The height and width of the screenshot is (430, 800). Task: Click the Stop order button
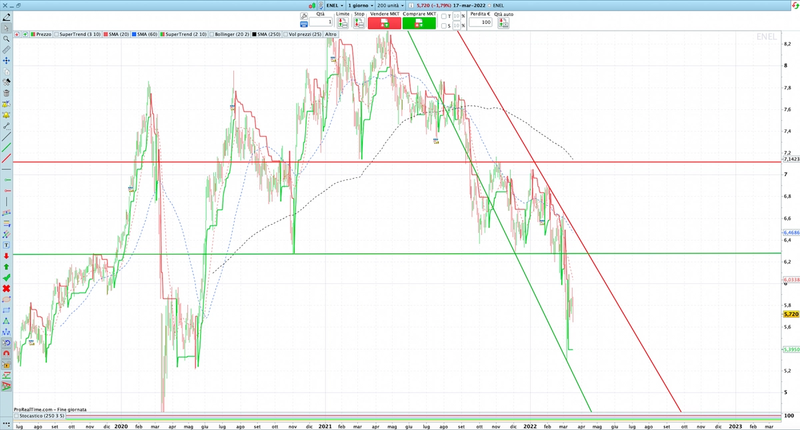coord(359,23)
